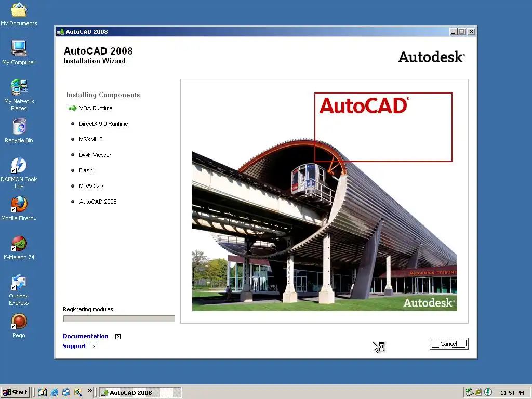Viewport: 532px width, 399px height.
Task: Click the DAEMON Tools lightning tray icon
Action: [488, 392]
